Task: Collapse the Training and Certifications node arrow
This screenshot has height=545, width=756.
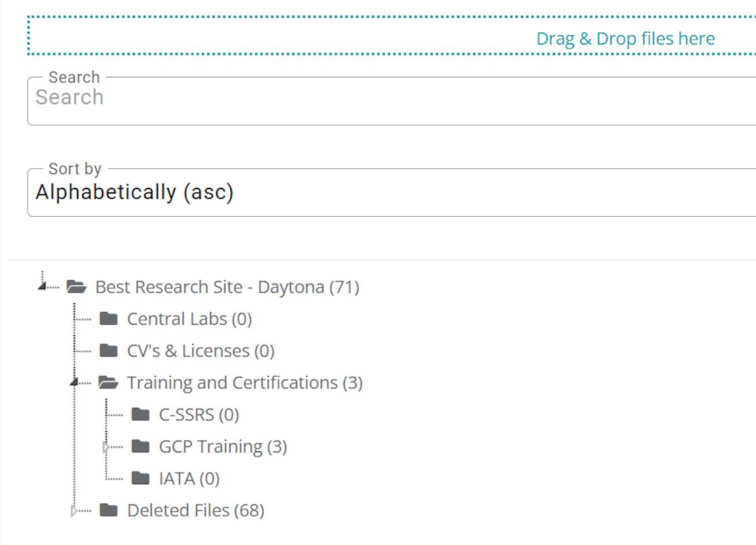Action: point(74,382)
